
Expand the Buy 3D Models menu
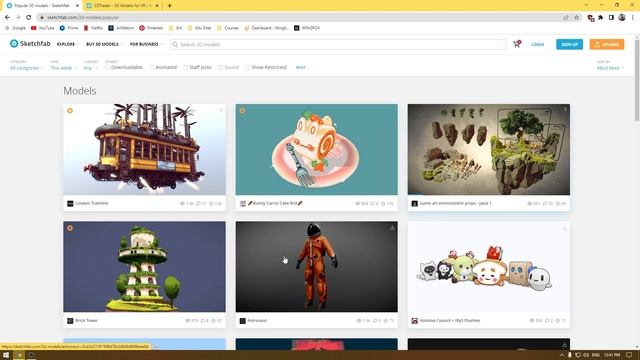click(104, 44)
